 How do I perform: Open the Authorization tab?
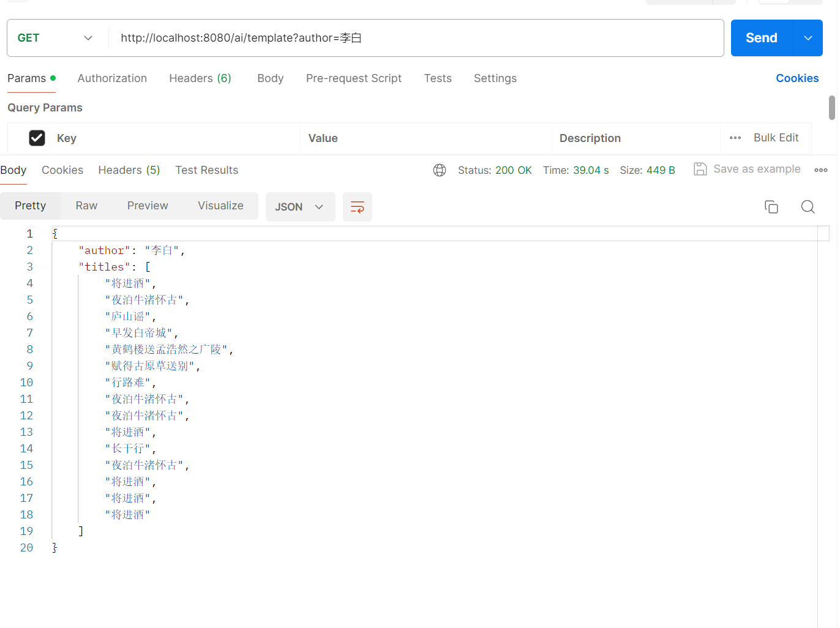[x=112, y=78]
